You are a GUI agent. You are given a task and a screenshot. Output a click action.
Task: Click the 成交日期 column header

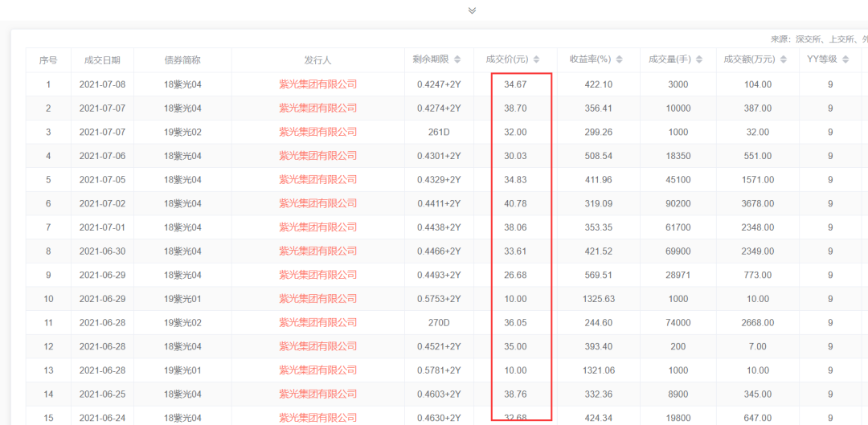pos(102,60)
